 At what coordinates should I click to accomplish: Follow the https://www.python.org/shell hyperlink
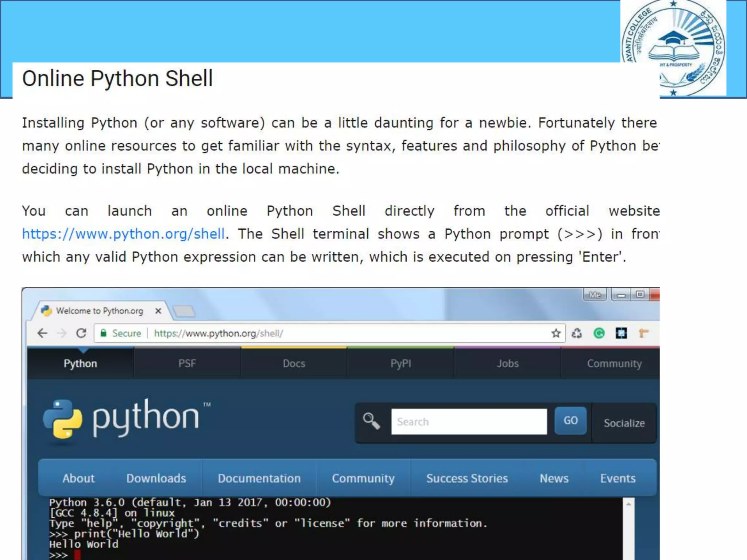pyautogui.click(x=123, y=234)
